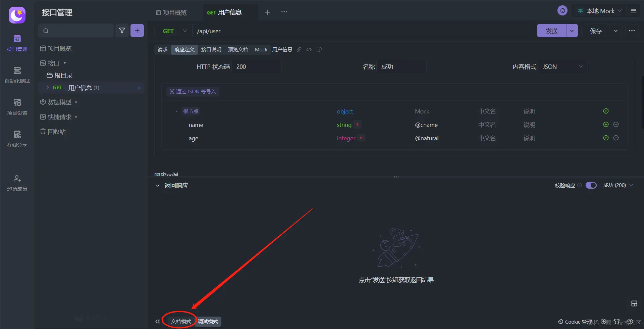Open the 成功 (200) response dropdown
644x329 pixels.
click(618, 185)
